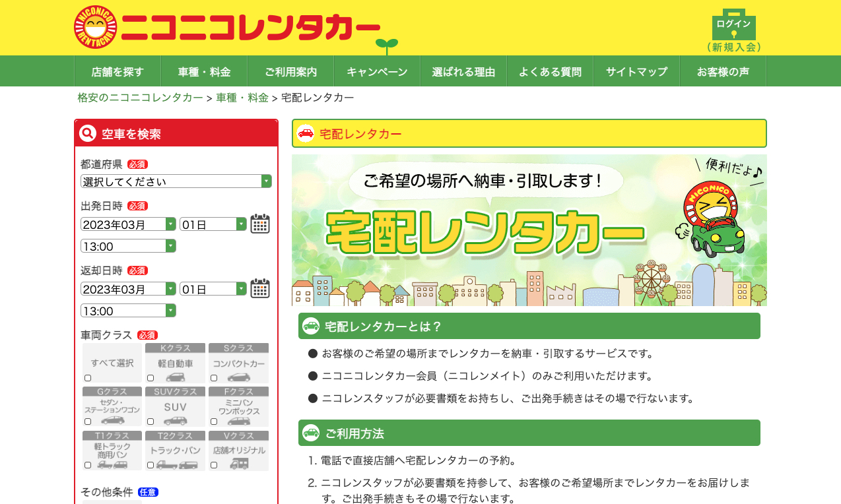Screen dimensions: 841x504
Task: Open the お客様の声 menu
Action: [x=723, y=71]
